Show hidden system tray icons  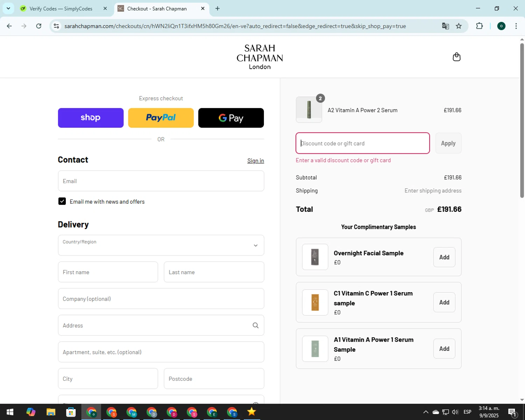426,412
